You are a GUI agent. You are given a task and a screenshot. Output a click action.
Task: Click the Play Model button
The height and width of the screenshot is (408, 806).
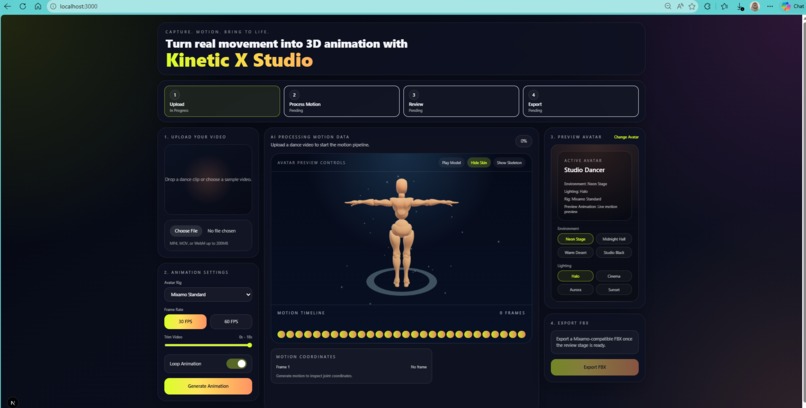pos(451,163)
